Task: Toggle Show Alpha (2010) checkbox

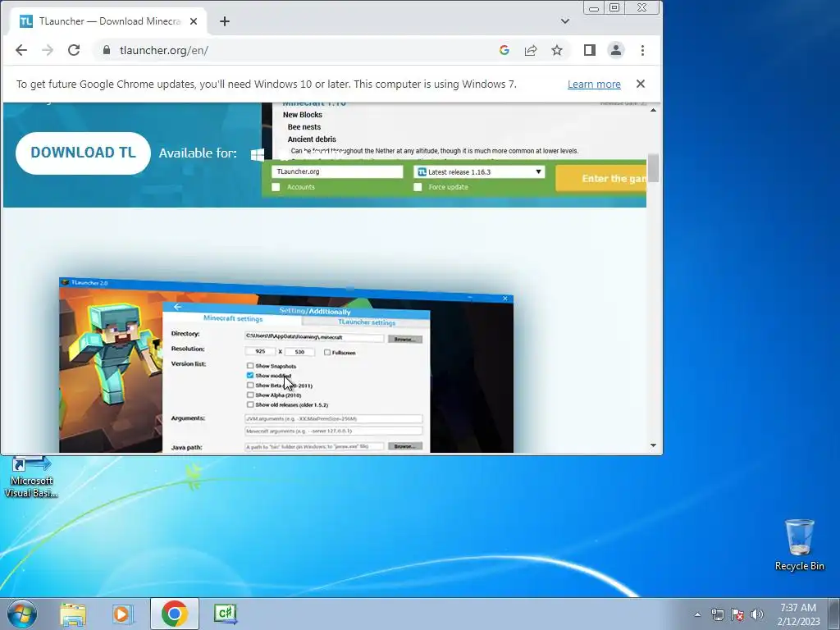Action: (x=250, y=395)
